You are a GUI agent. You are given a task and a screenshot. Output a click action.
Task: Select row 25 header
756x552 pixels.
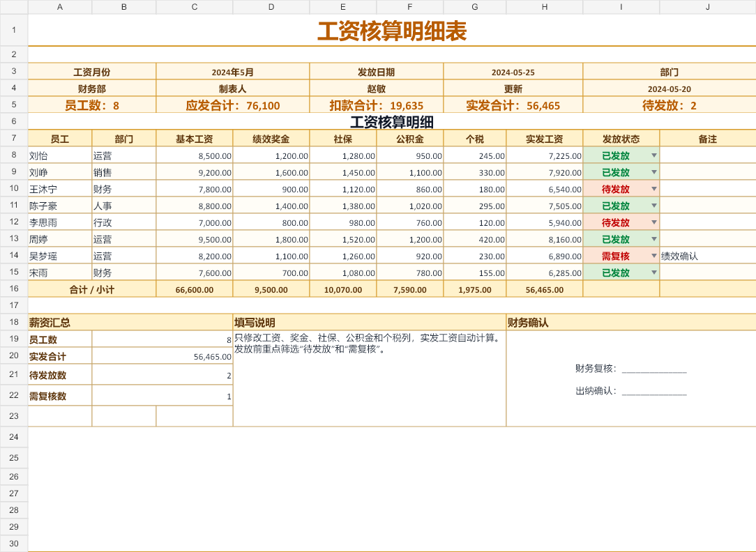(14, 458)
